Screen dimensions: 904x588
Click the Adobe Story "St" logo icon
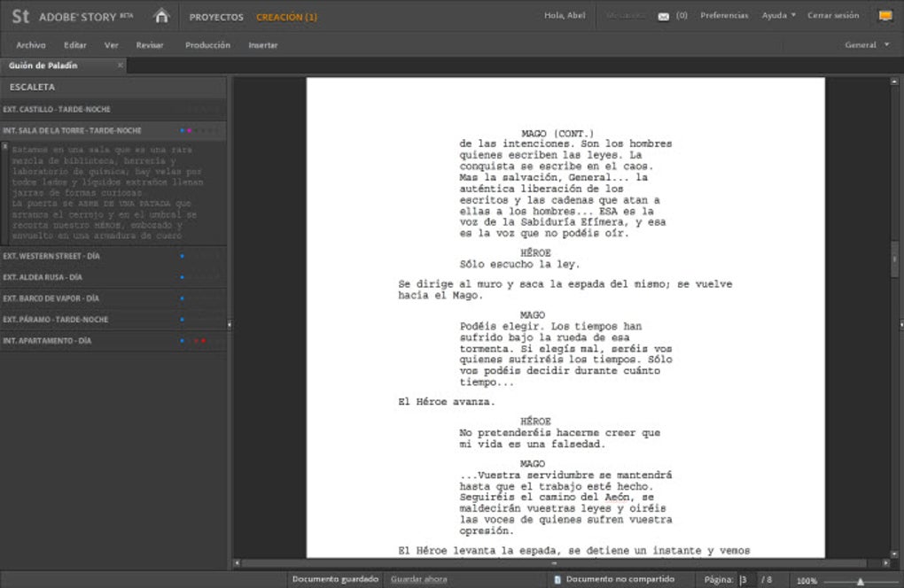tap(19, 15)
